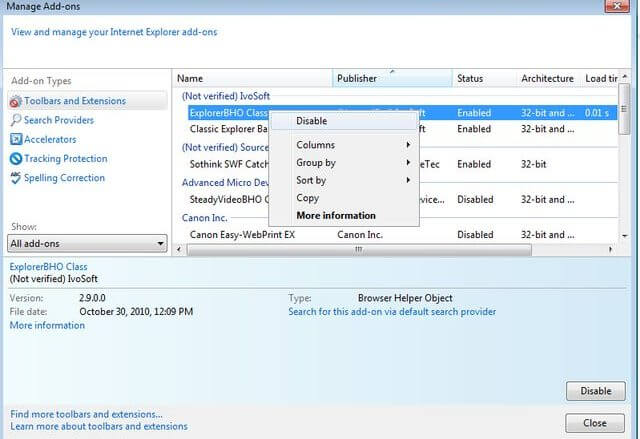Select the ExplorerBHO Class row

(x=402, y=113)
